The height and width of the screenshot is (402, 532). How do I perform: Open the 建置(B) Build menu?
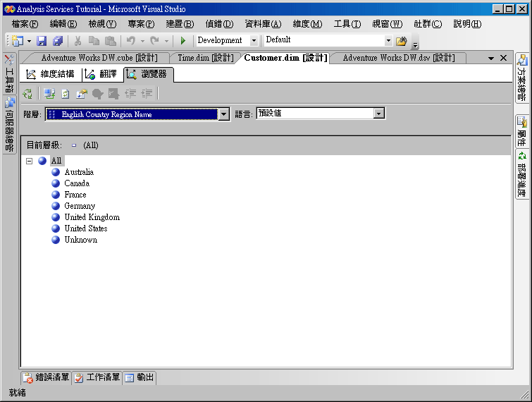pyautogui.click(x=180, y=24)
